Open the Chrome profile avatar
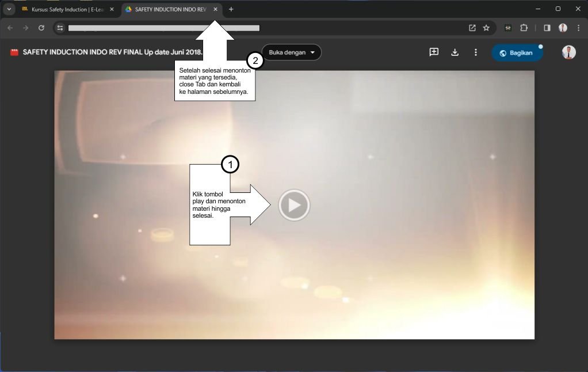The height and width of the screenshot is (372, 588). pyautogui.click(x=563, y=28)
